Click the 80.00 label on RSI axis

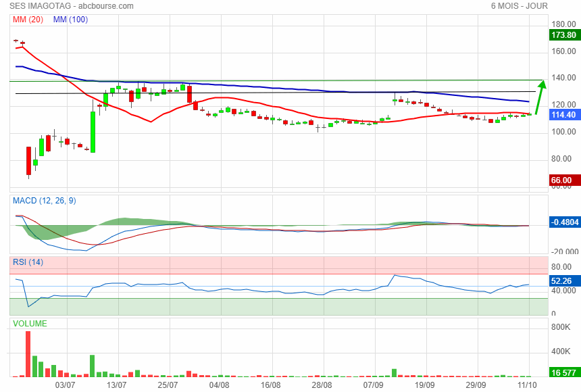pyautogui.click(x=561, y=267)
